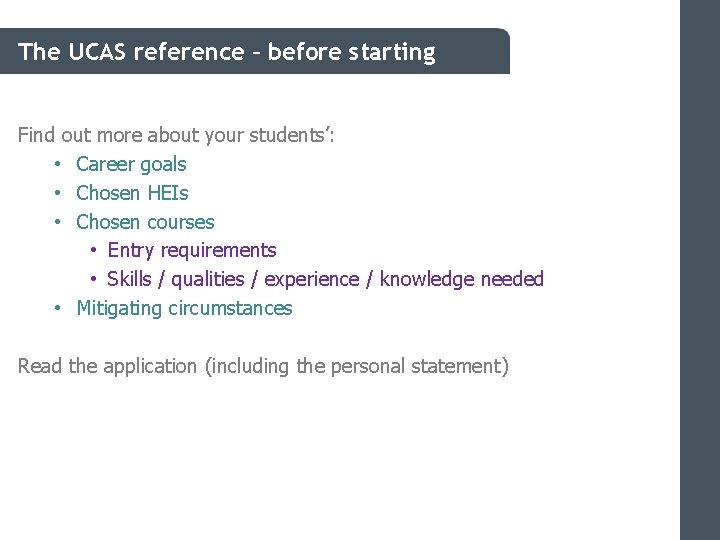
Task: Click the slide title 'The UCAS reference'
Action: coord(227,52)
